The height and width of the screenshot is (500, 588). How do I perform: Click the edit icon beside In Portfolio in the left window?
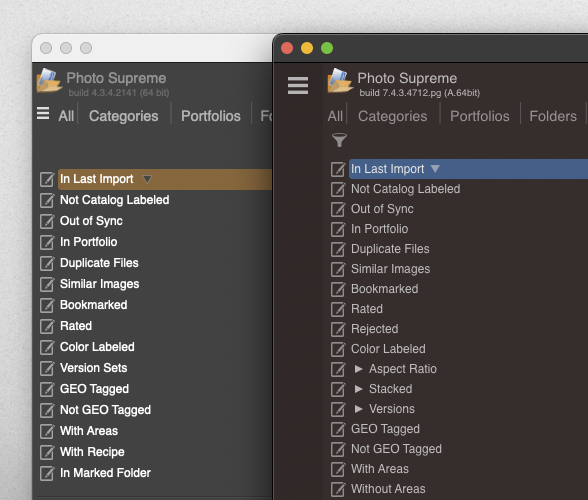click(47, 242)
